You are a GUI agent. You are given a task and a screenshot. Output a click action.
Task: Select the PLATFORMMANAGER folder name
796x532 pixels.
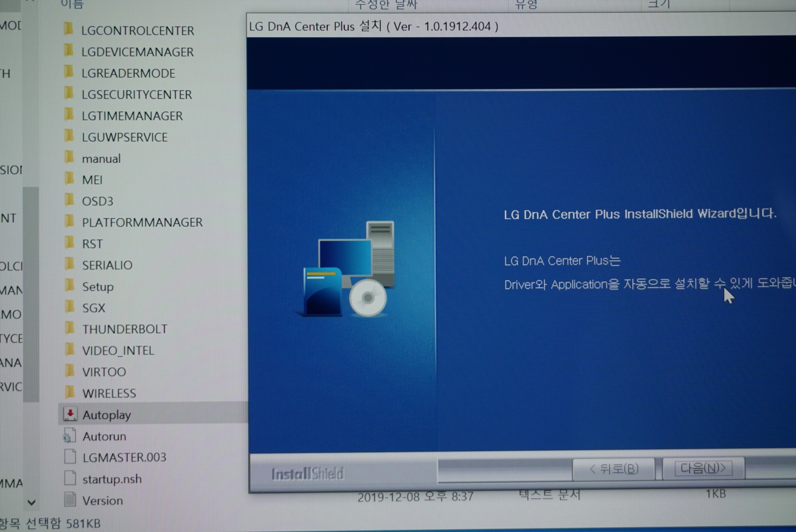[142, 222]
